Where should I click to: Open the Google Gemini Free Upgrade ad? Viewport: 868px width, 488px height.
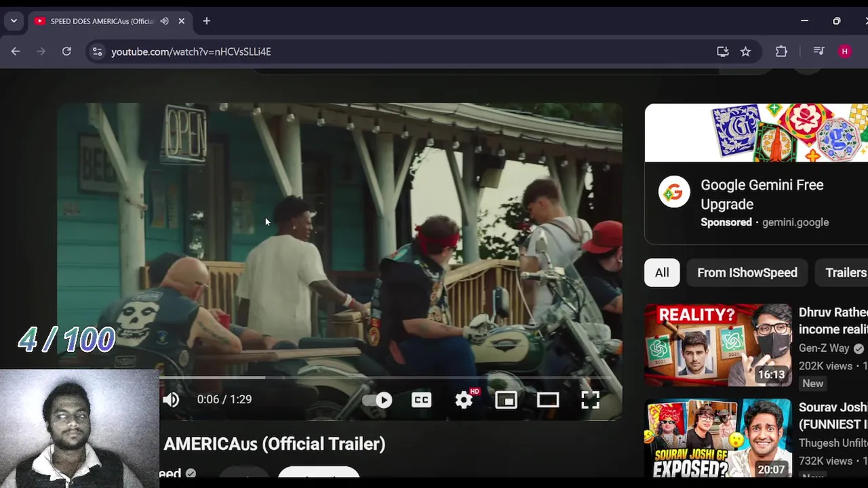coord(762,195)
